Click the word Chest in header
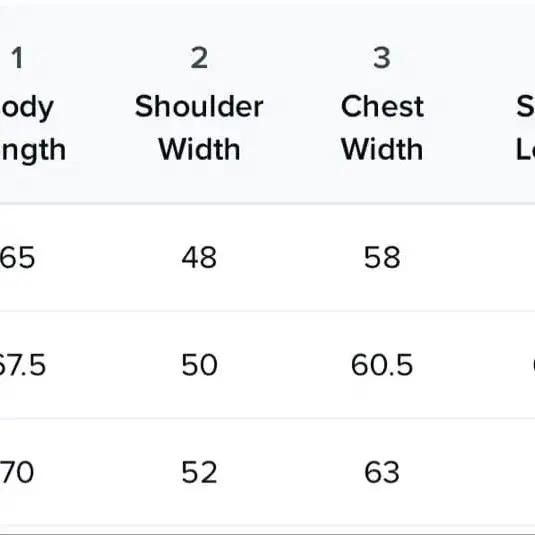This screenshot has height=535, width=535. (x=382, y=106)
